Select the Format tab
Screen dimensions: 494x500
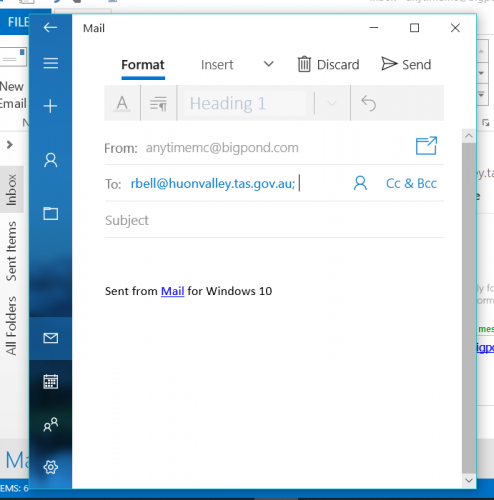pyautogui.click(x=143, y=65)
